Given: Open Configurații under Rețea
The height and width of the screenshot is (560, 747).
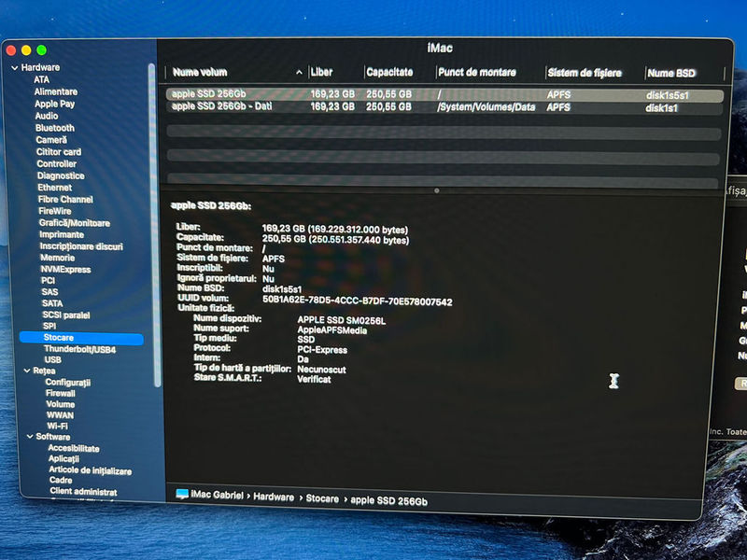Looking at the screenshot, I should pyautogui.click(x=67, y=383).
